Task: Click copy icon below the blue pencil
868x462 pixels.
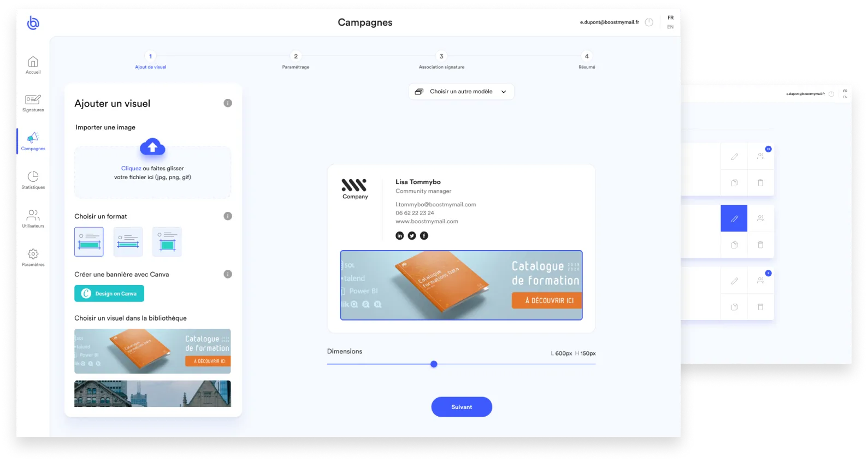Action: point(734,245)
